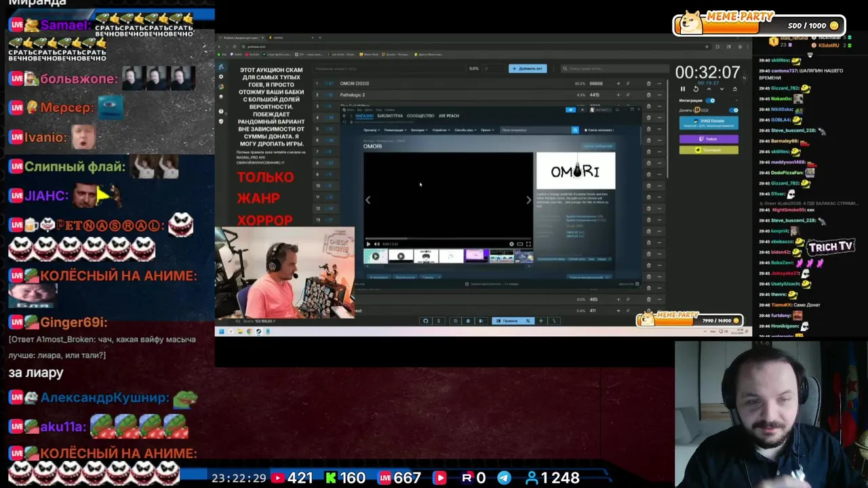Open the Библиотека tab in Steam
The width and height of the screenshot is (868, 488).
pos(390,116)
